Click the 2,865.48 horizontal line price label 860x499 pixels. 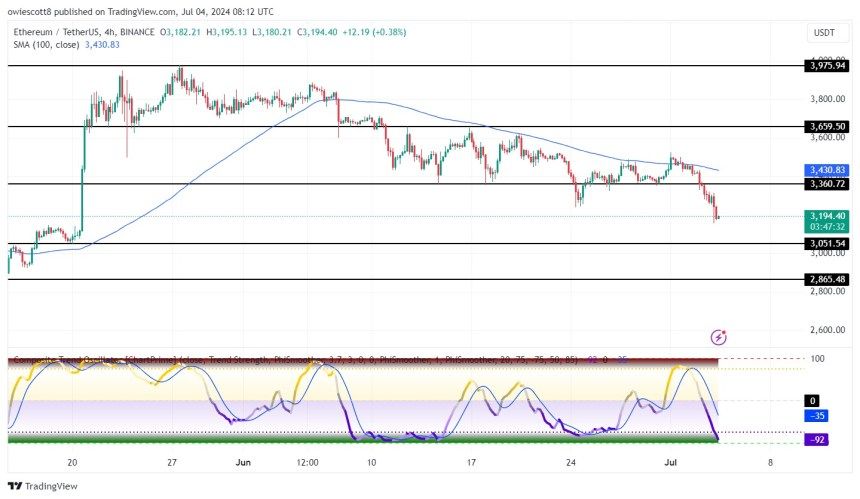pyautogui.click(x=827, y=279)
